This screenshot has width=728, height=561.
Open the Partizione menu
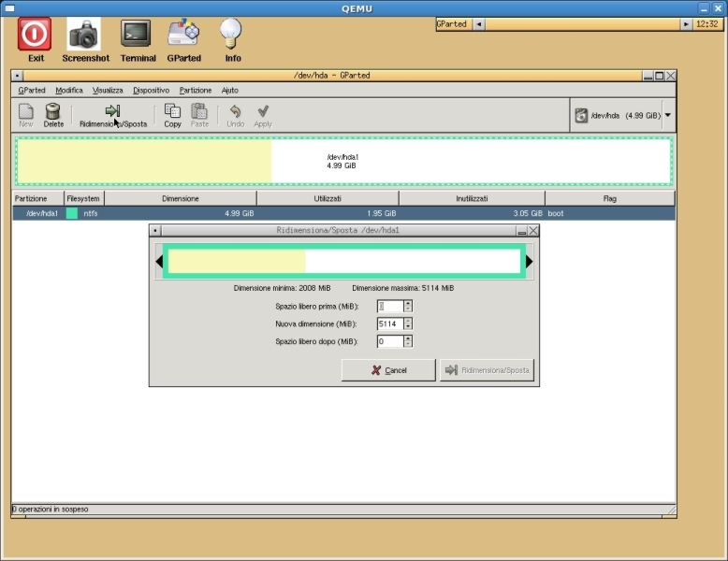point(196,90)
